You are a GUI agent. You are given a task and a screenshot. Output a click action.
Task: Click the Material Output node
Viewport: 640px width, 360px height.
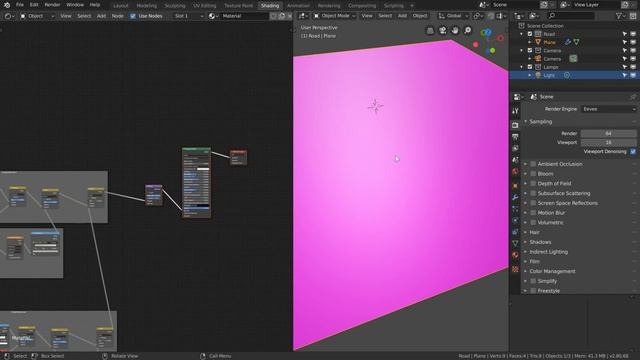pyautogui.click(x=238, y=158)
